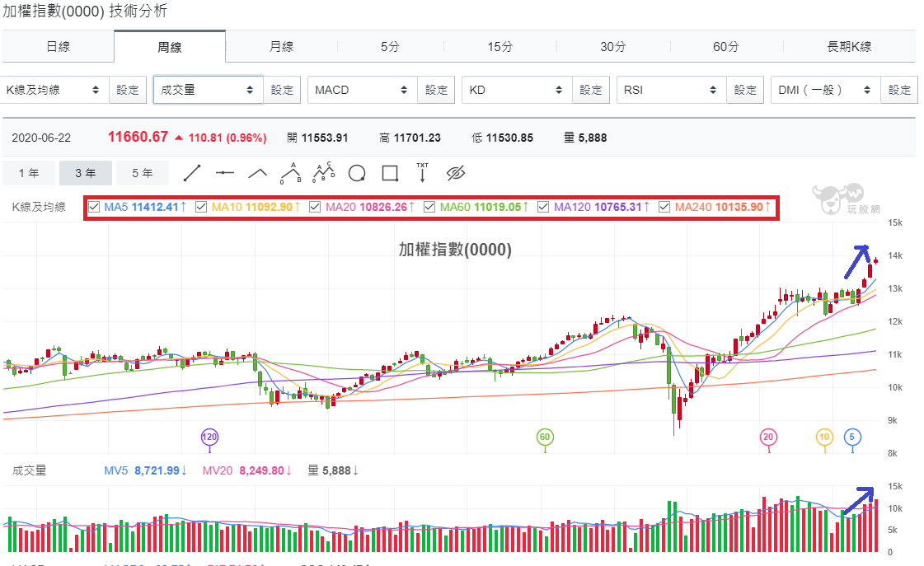Click the index price 11660.67

pos(138,137)
